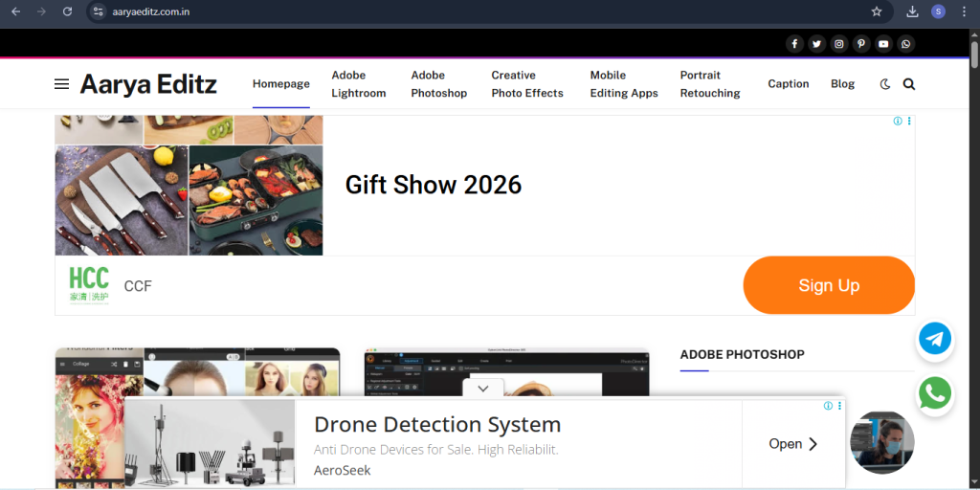This screenshot has width=980, height=490.
Task: Open the Gift Show ad options dots
Action: point(909,122)
